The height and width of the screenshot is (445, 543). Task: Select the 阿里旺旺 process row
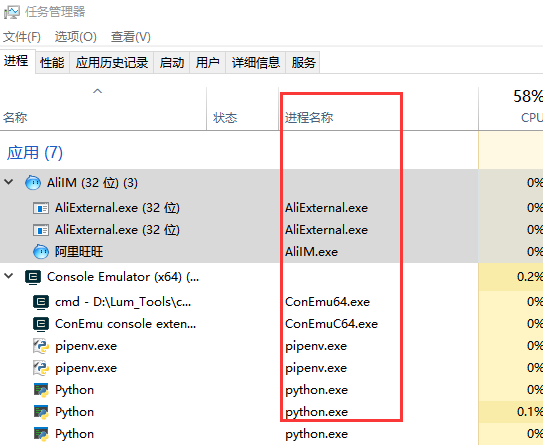pos(272,252)
